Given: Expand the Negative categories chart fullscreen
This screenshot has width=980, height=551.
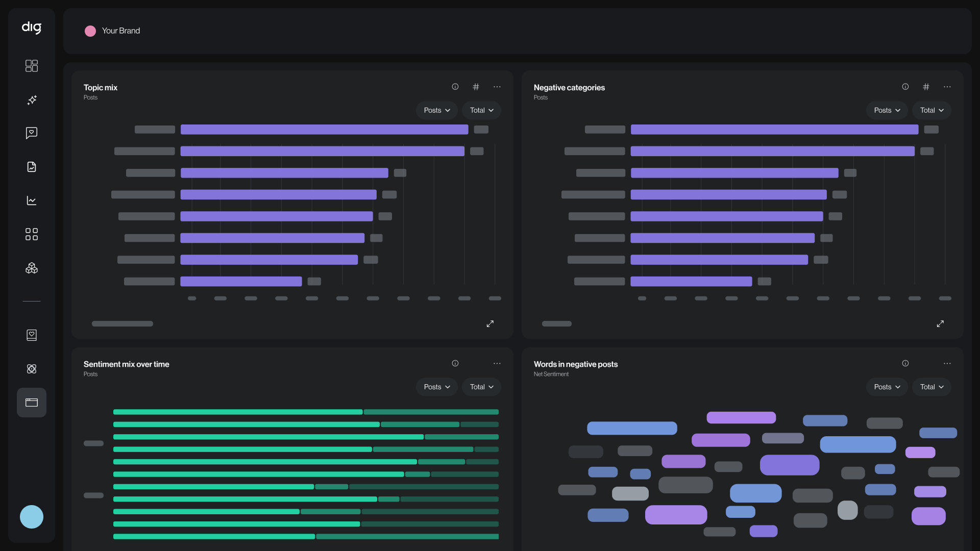Looking at the screenshot, I should tap(940, 324).
